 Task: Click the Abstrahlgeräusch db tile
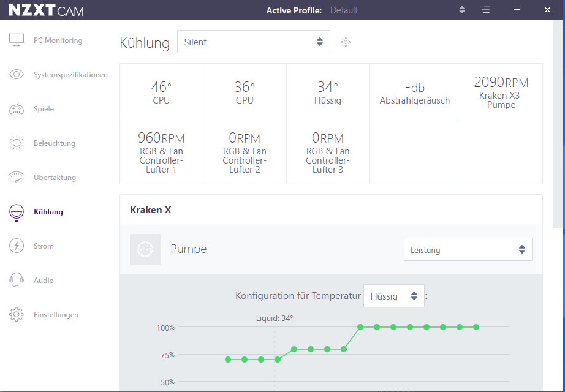click(x=415, y=91)
